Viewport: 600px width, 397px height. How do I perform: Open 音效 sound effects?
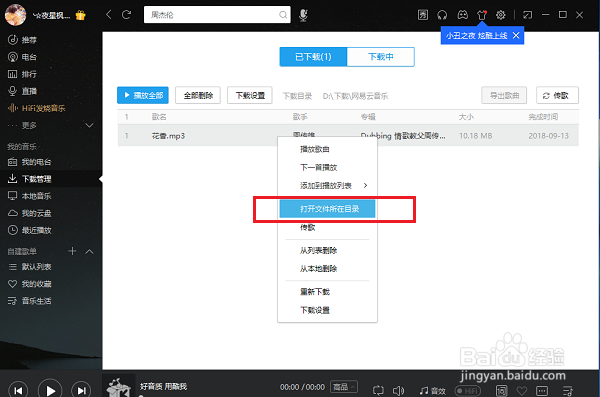point(433,391)
